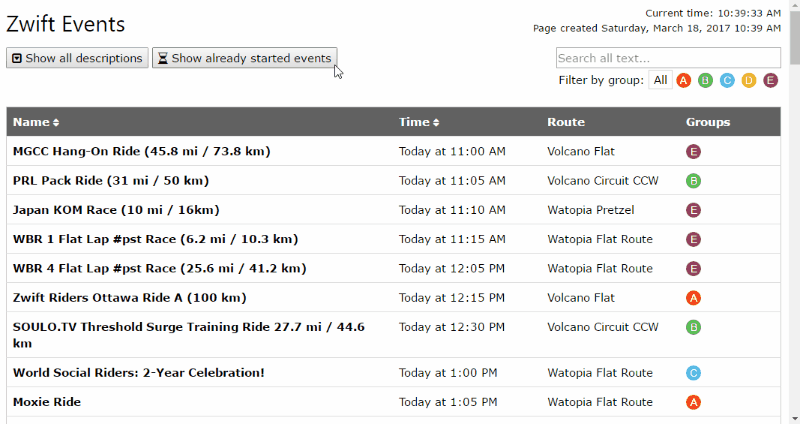Click the vertical page scrollbar
This screenshot has height=424, width=800.
(795, 212)
